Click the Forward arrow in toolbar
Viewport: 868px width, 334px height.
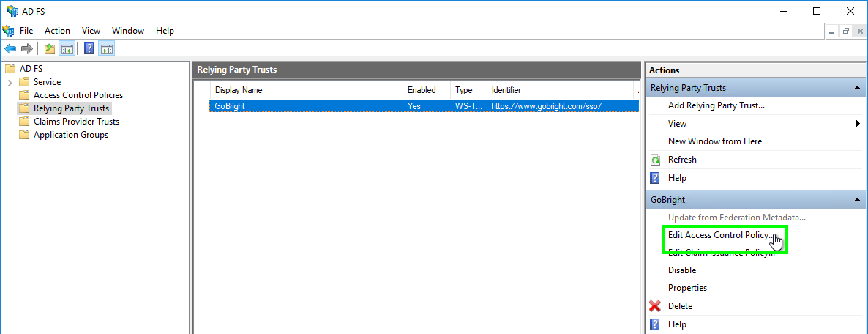pos(26,49)
